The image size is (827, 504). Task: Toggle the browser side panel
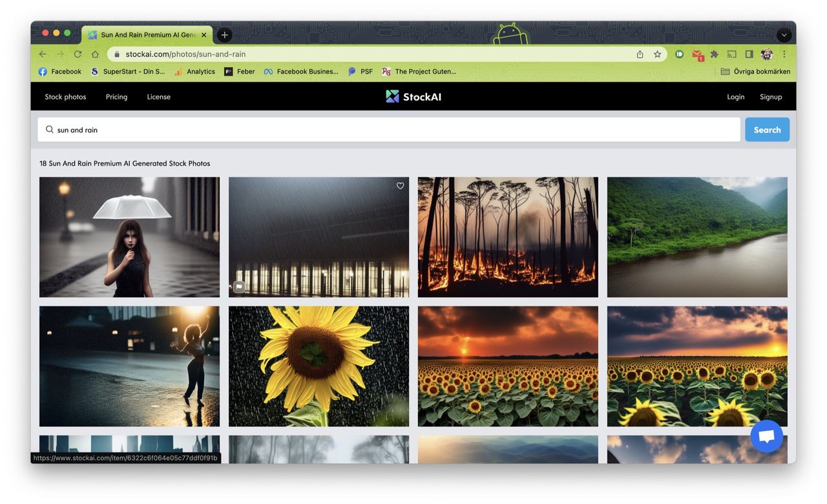coord(749,54)
